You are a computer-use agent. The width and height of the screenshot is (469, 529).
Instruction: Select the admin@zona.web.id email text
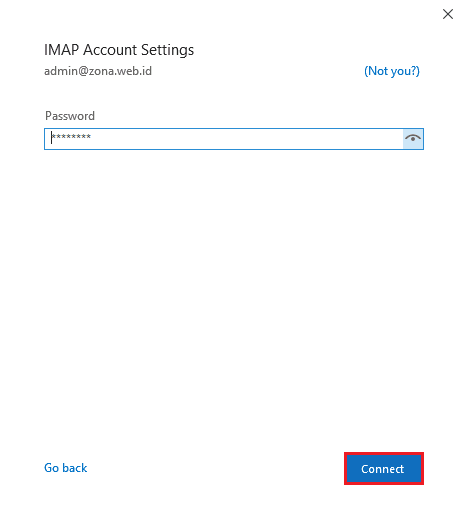click(98, 71)
